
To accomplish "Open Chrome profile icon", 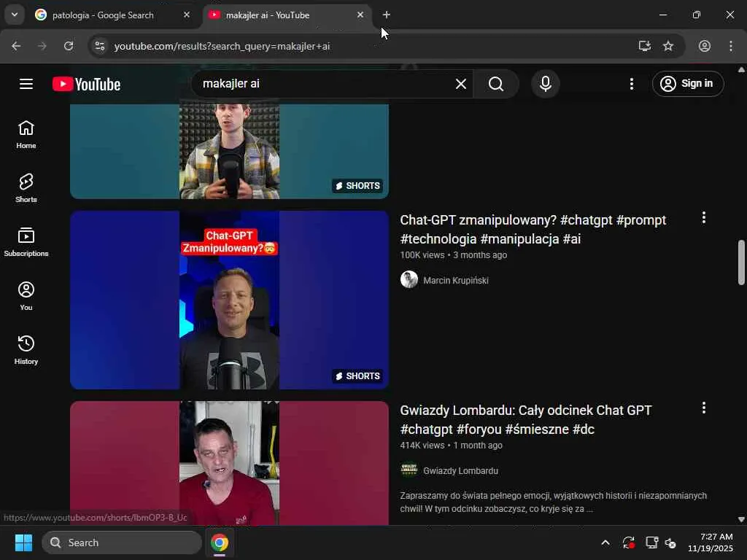I will (705, 46).
